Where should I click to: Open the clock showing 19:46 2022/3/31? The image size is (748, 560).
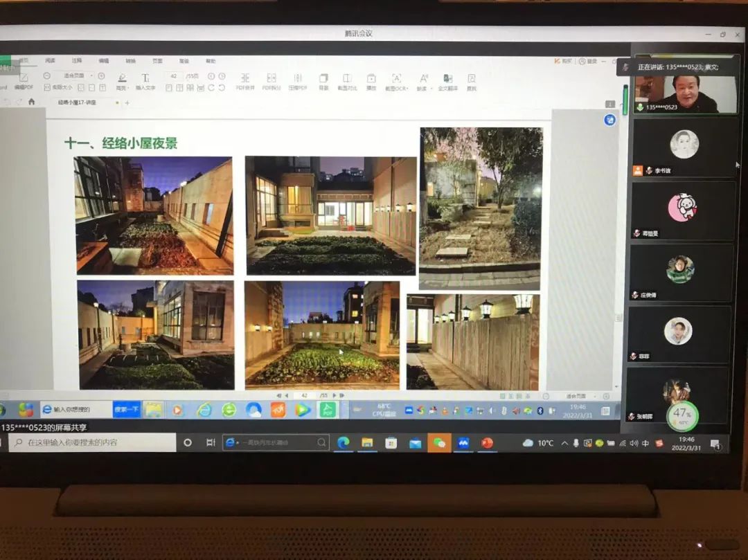(686, 444)
